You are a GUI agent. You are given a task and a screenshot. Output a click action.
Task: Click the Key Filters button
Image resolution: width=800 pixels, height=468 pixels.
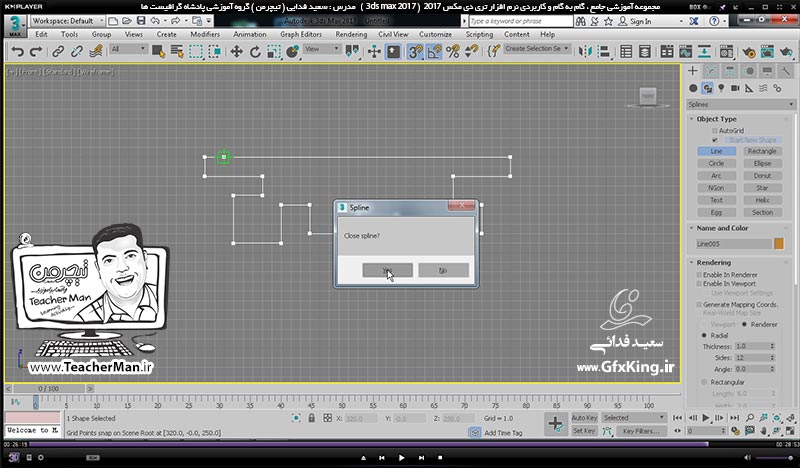641,431
